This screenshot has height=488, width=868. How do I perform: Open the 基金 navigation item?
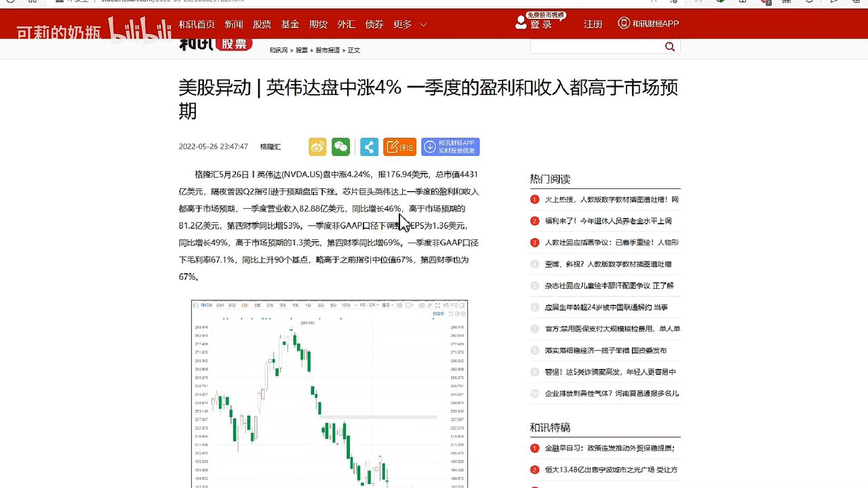[x=290, y=24]
